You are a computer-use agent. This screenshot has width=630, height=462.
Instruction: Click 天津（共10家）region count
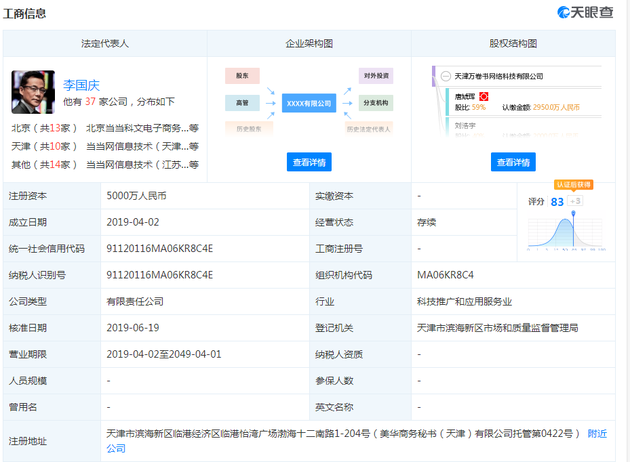[x=44, y=146]
